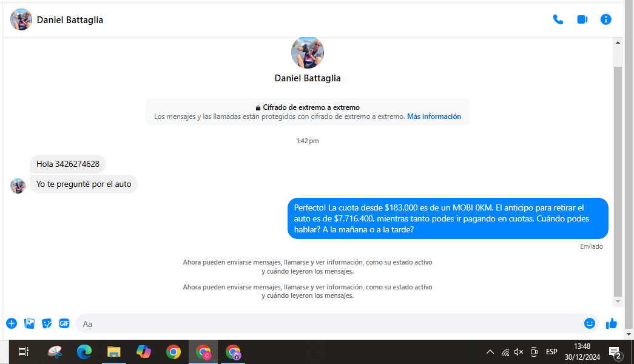
Task: Click the large centered profile picture
Action: click(x=308, y=53)
